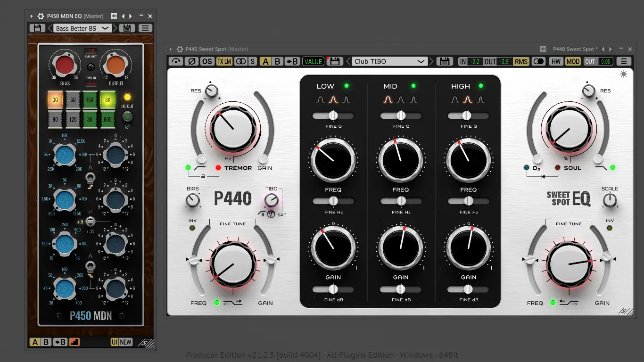Open P440 Sweet Spot plugin settings gear
Image resolution: width=644 pixels, height=362 pixels.
pos(180,49)
